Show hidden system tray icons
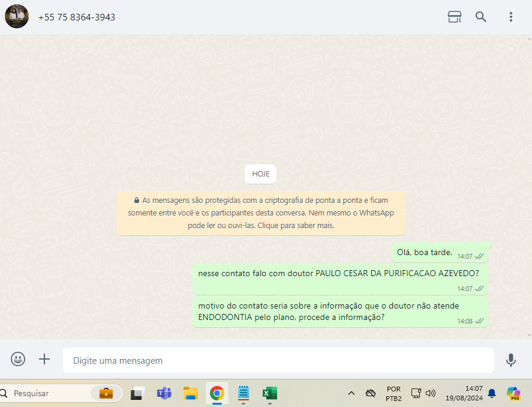The height and width of the screenshot is (407, 532). (351, 393)
